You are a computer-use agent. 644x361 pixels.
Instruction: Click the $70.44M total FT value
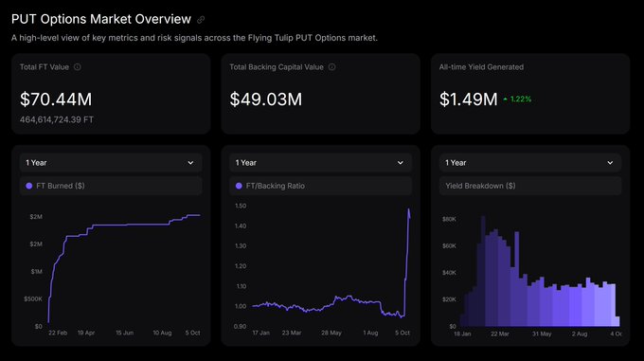(56, 99)
